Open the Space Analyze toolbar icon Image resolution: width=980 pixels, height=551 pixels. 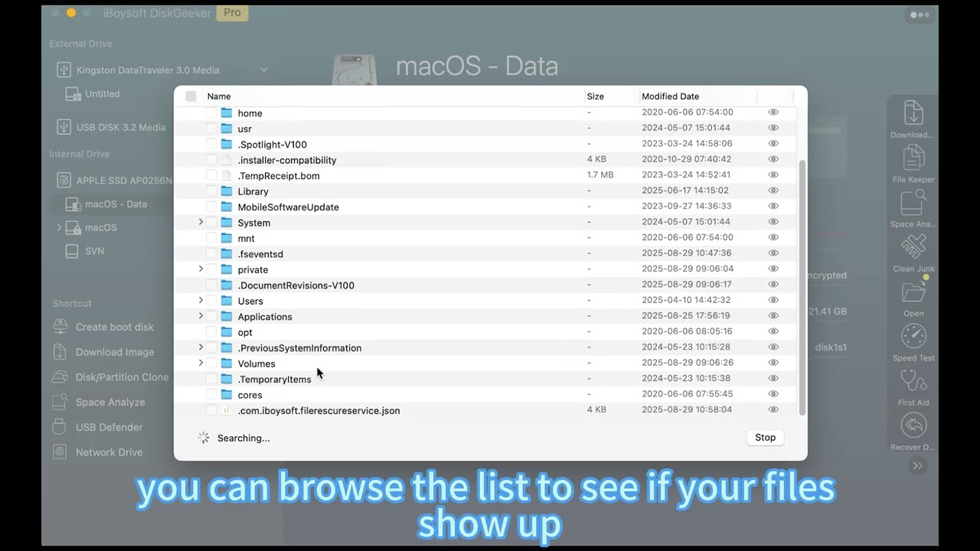pyautogui.click(x=913, y=202)
